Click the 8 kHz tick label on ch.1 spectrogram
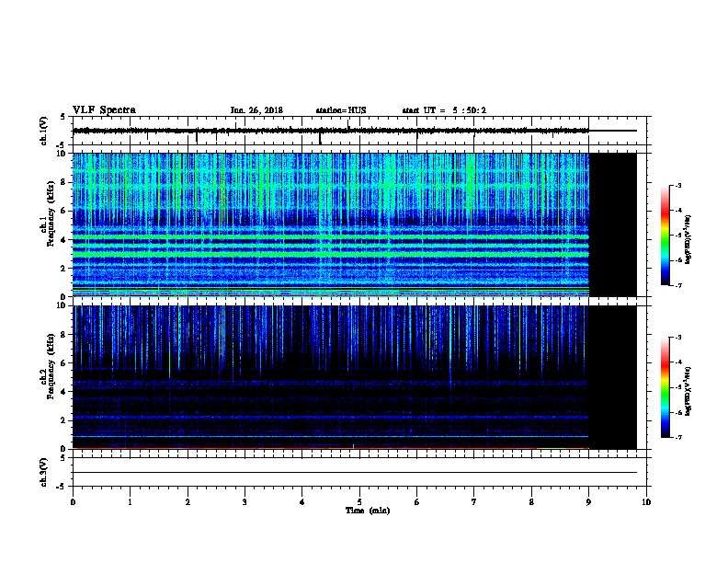The height and width of the screenshot is (563, 728). (x=63, y=182)
